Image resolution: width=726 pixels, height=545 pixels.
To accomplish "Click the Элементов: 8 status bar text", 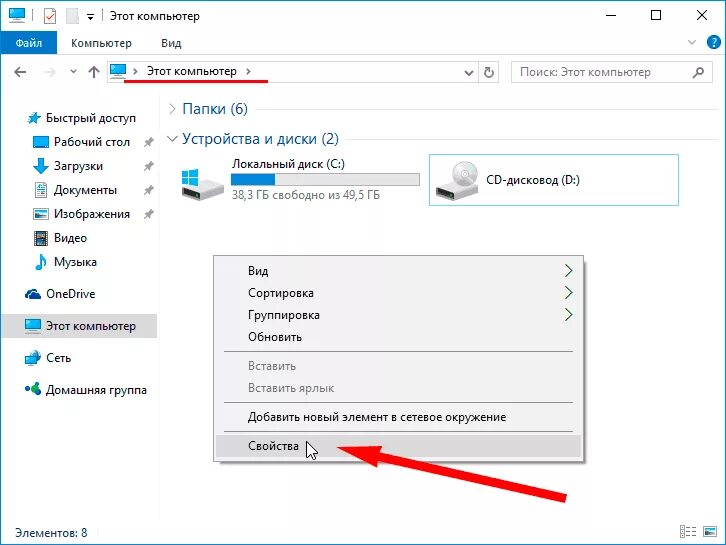I will [x=51, y=532].
